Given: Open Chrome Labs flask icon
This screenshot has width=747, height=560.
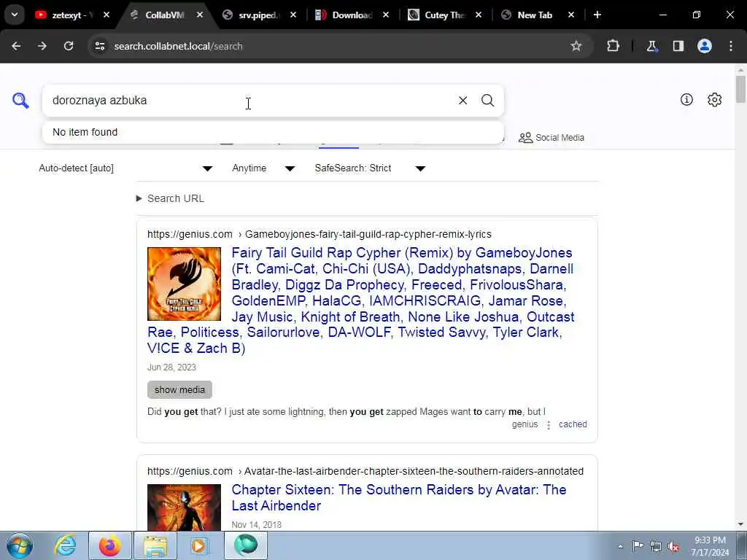Looking at the screenshot, I should tap(651, 46).
